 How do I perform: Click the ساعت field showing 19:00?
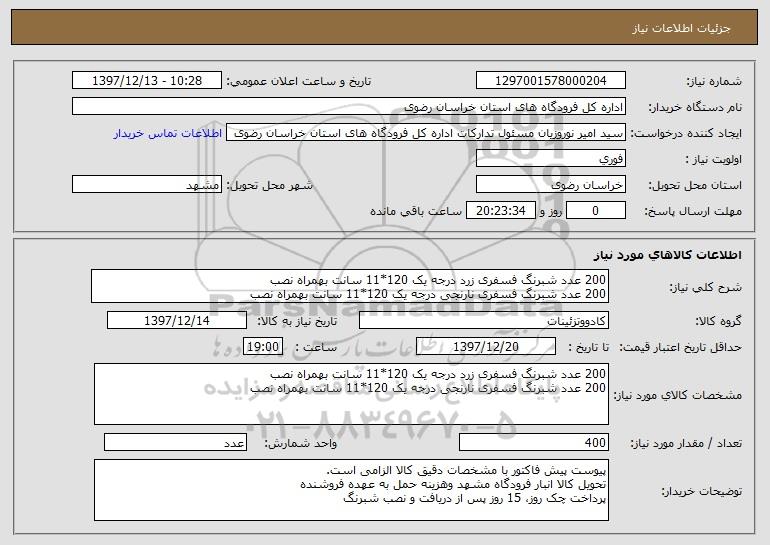click(x=263, y=347)
